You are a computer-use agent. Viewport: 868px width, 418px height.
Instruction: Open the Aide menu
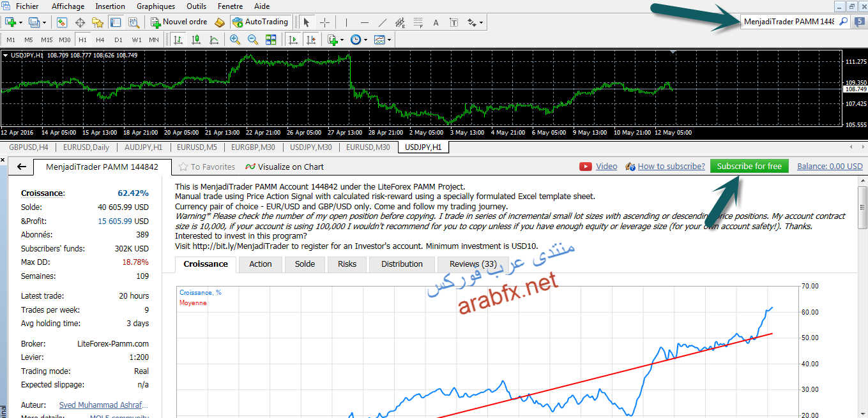pyautogui.click(x=262, y=6)
